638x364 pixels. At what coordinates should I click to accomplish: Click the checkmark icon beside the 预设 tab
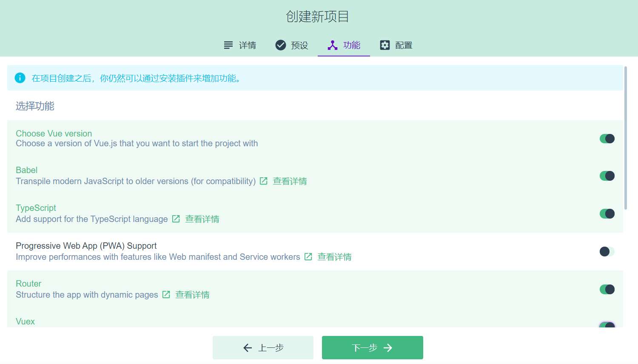click(280, 45)
